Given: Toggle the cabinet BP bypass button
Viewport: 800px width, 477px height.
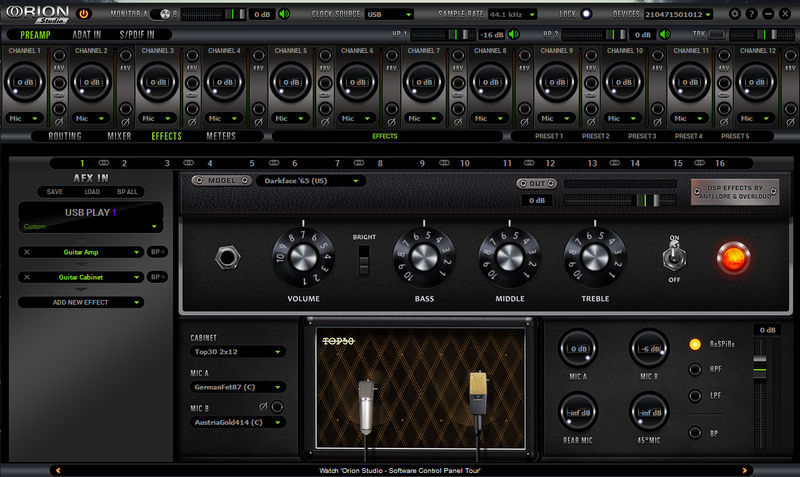Looking at the screenshot, I should pyautogui.click(x=695, y=433).
